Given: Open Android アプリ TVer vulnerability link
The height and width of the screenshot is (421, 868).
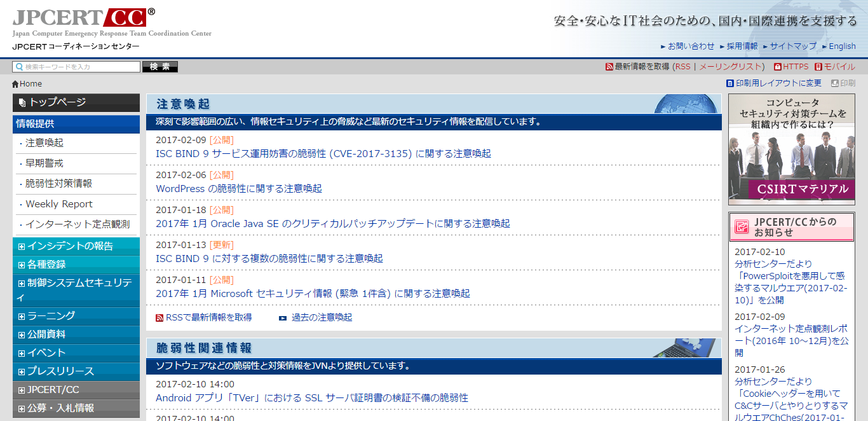Looking at the screenshot, I should coord(312,398).
